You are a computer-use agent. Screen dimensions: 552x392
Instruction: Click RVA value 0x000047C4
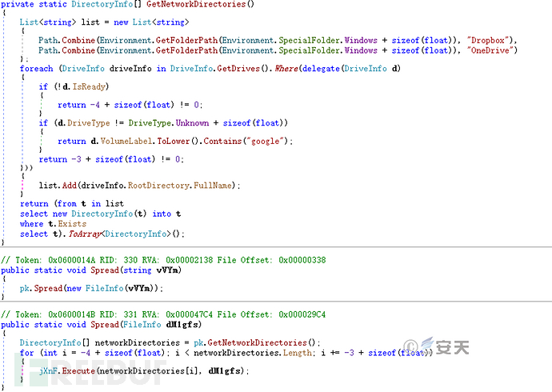(190, 314)
